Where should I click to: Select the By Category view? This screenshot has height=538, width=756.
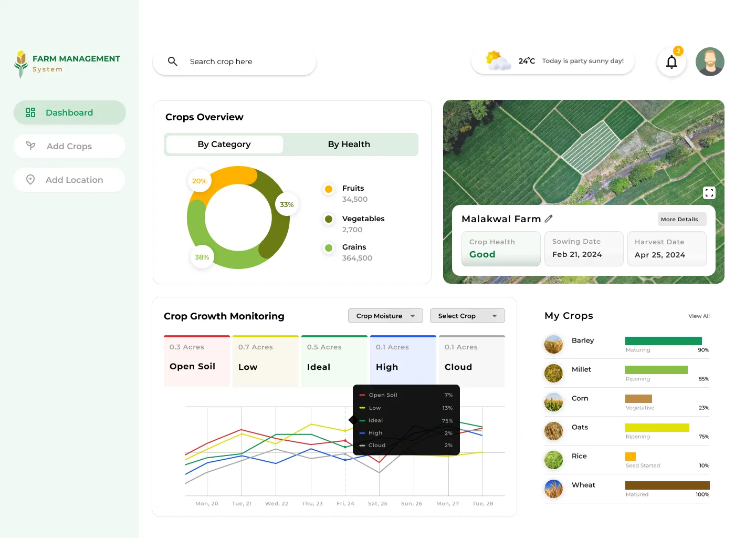click(224, 144)
